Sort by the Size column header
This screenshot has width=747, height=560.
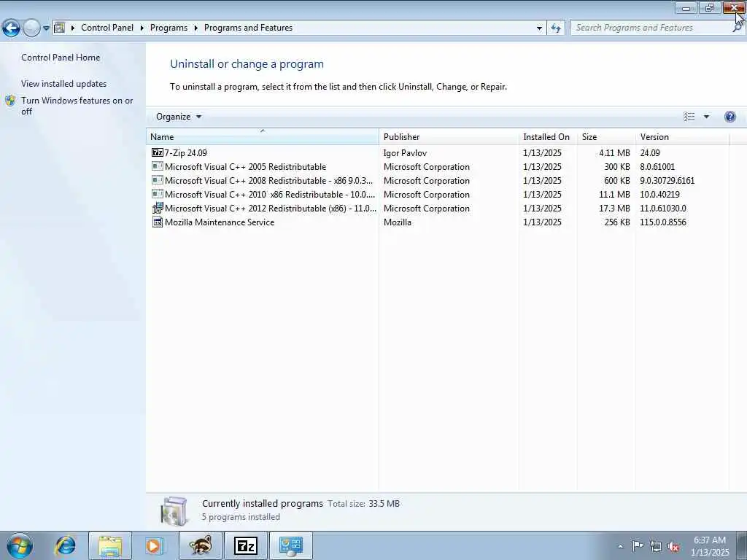[x=606, y=136]
